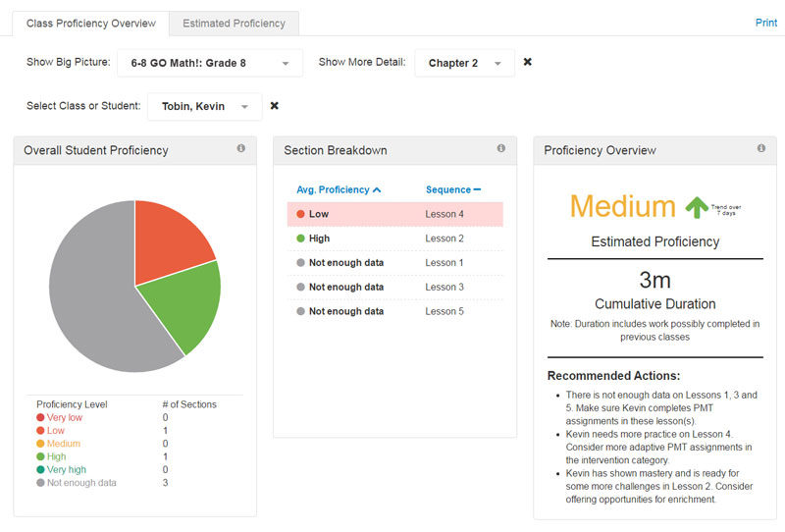Select the Lesson 4 Low proficiency row
The width and height of the screenshot is (785, 532).
pyautogui.click(x=394, y=214)
